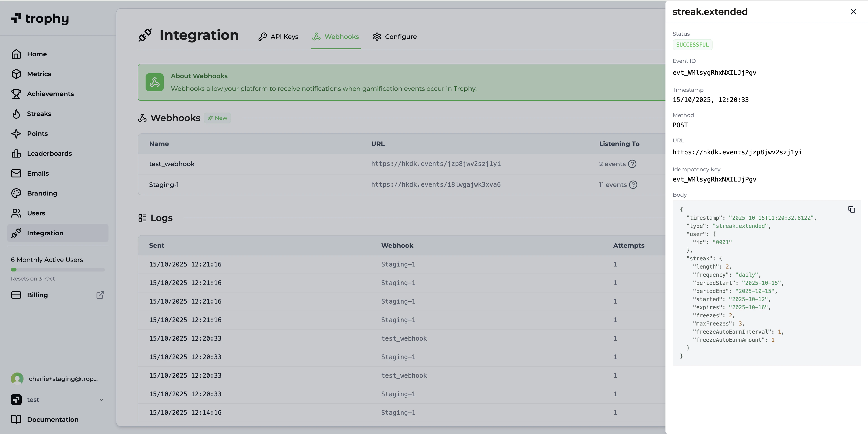Open the Documentation link
Viewport: 868px width, 434px height.
coord(53,420)
